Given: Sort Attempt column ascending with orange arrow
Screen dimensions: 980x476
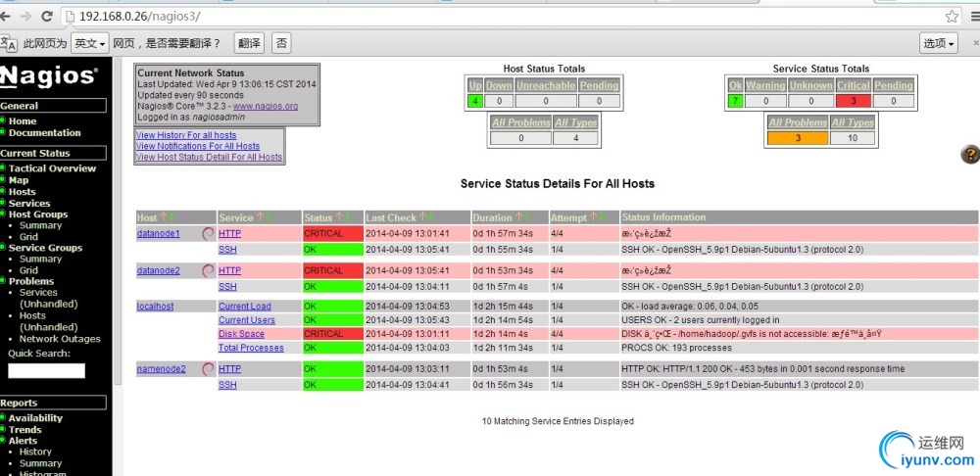Looking at the screenshot, I should tap(594, 216).
